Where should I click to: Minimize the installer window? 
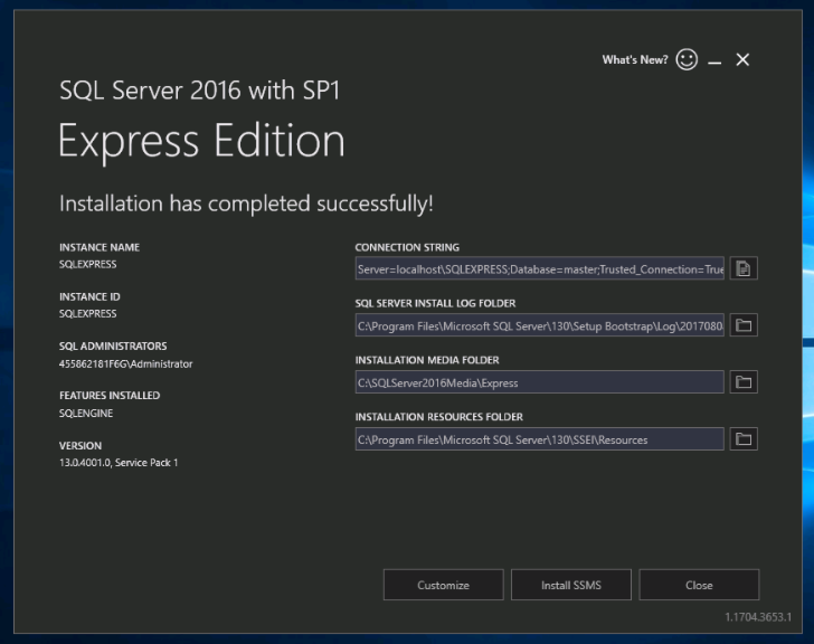click(x=714, y=60)
